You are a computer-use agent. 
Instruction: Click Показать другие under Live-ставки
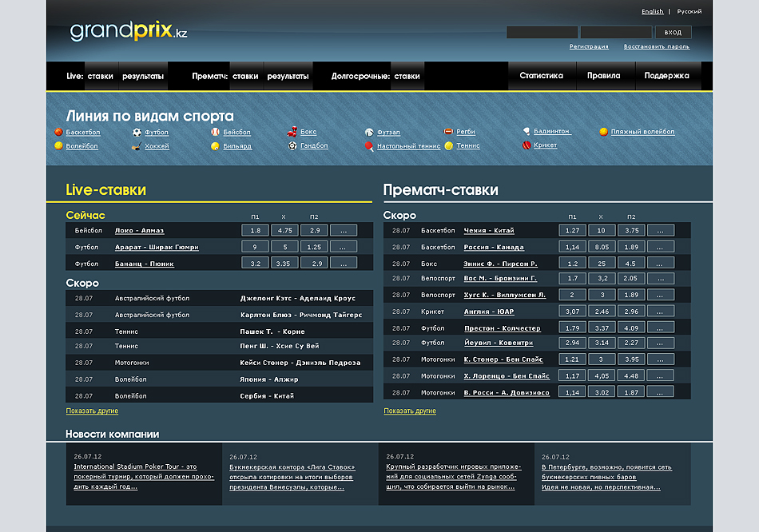pyautogui.click(x=92, y=411)
